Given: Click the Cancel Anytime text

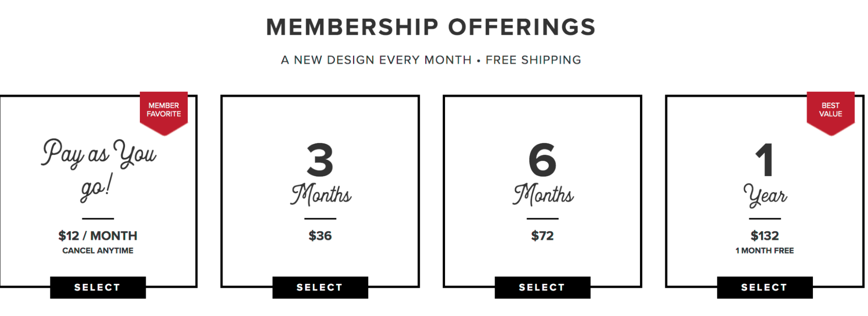Looking at the screenshot, I should click(x=98, y=250).
